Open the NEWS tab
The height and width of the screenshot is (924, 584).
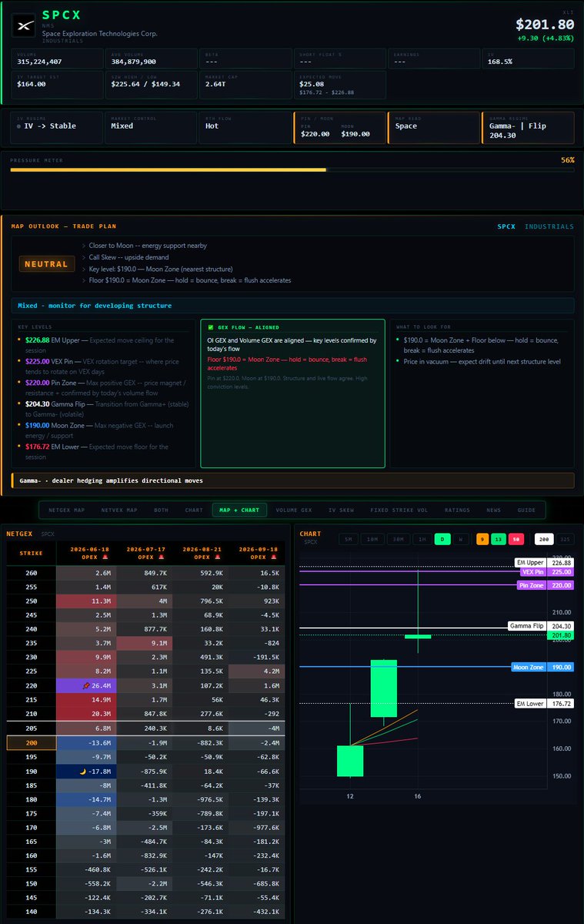(493, 510)
